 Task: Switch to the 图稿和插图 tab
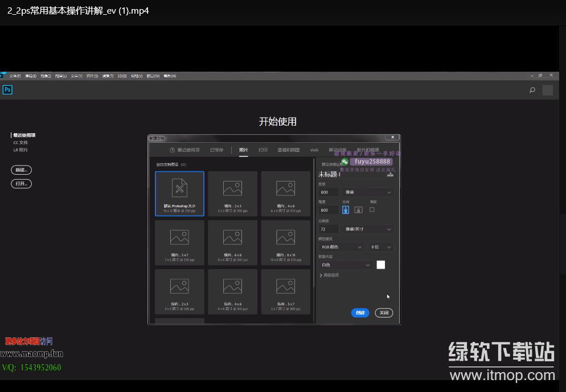click(289, 150)
